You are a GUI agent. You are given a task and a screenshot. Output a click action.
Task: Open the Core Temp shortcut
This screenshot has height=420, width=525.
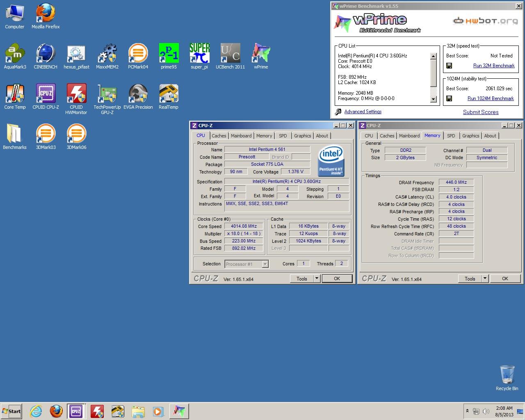pyautogui.click(x=15, y=97)
